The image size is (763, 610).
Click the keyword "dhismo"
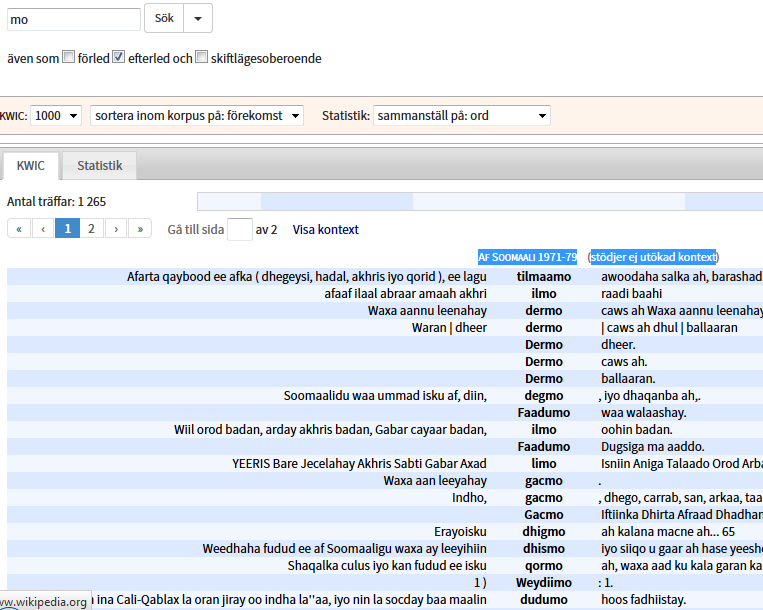point(544,549)
